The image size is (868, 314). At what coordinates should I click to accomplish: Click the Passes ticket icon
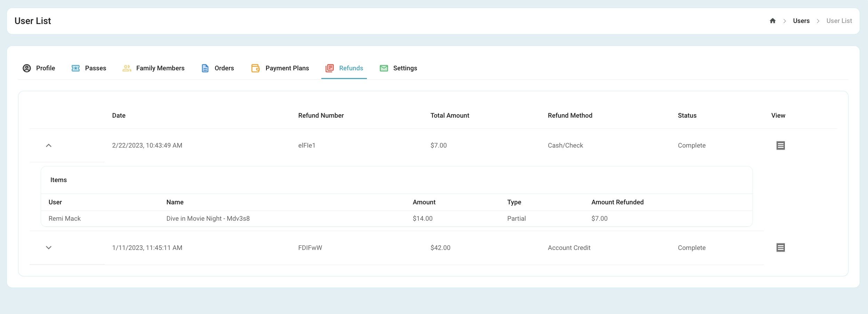(75, 68)
